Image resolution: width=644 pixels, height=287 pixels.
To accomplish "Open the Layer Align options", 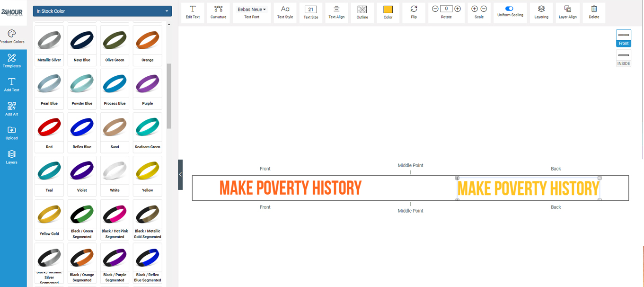I will pyautogui.click(x=568, y=13).
